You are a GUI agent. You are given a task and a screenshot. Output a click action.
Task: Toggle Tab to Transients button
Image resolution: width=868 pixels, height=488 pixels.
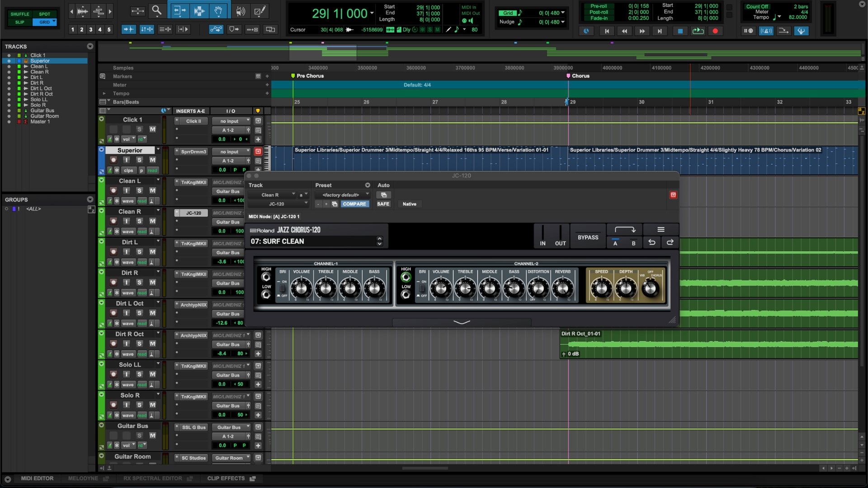pos(129,29)
